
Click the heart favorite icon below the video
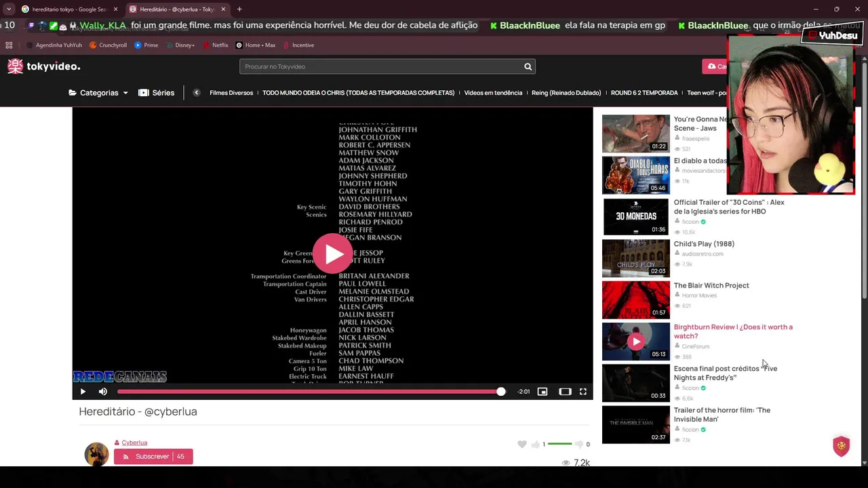(521, 444)
